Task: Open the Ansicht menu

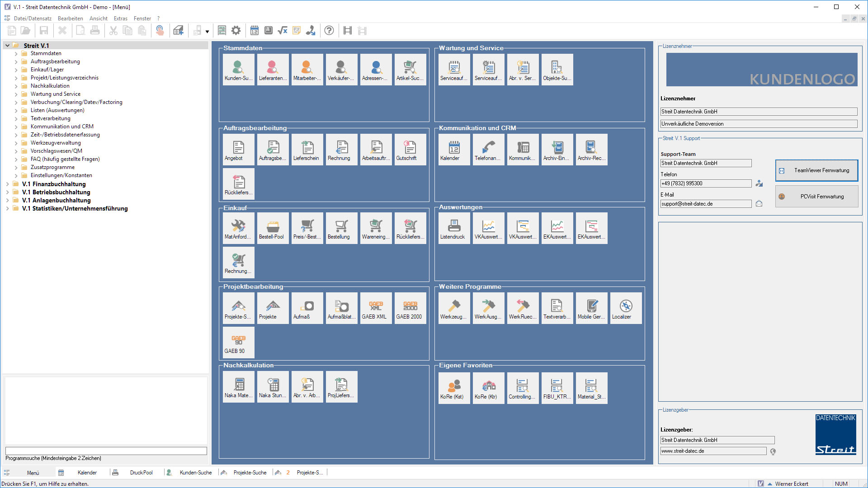Action: pos(99,19)
